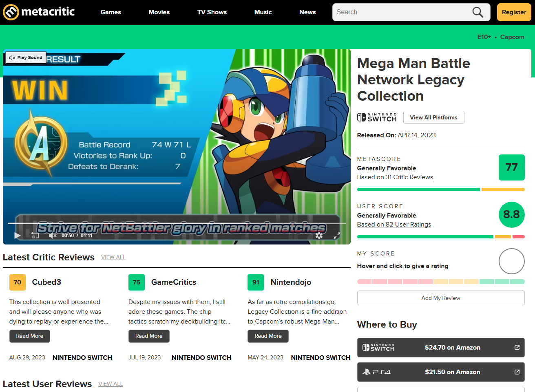Click Nintendo Switch label under Nintendojo review
The image size is (535, 392).
tap(321, 358)
